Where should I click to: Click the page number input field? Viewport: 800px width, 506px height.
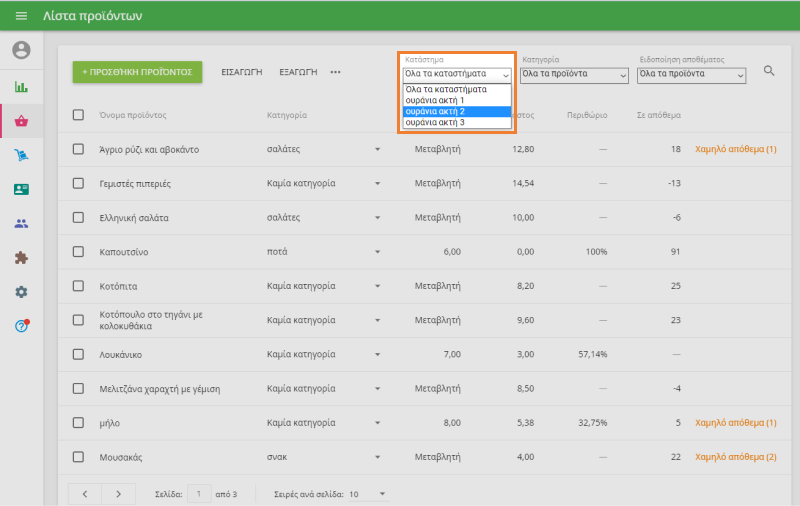pos(200,494)
